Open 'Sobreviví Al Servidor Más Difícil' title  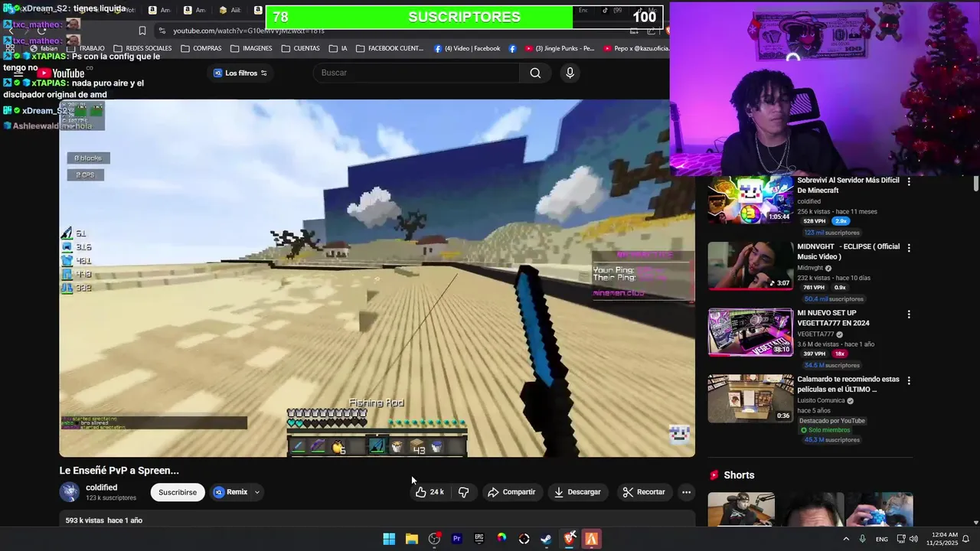click(x=848, y=185)
